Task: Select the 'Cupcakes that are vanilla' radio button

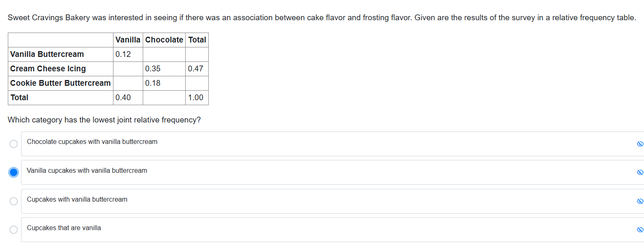Action: click(14, 230)
